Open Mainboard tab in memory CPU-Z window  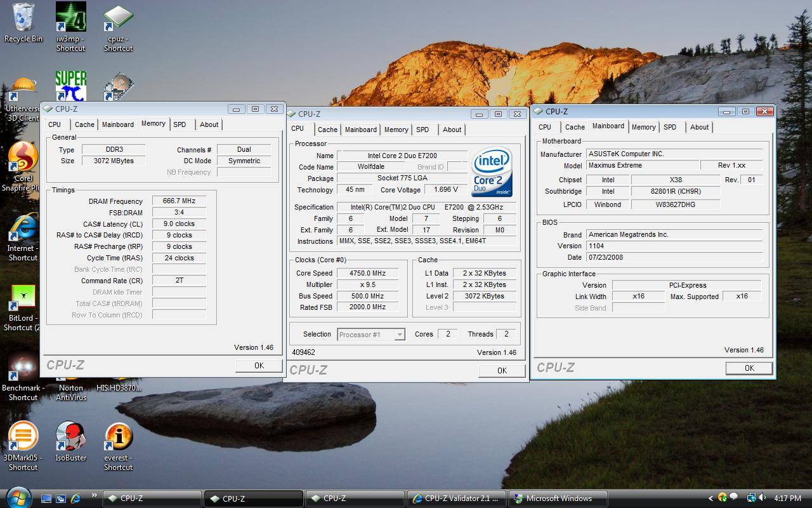(118, 124)
